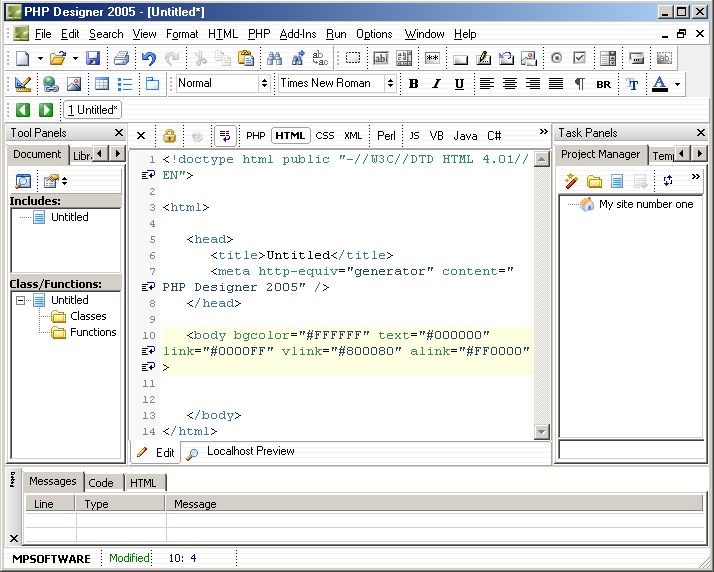This screenshot has width=714, height=572.
Task: Insert a password field form element (** icon)
Action: pos(432,58)
